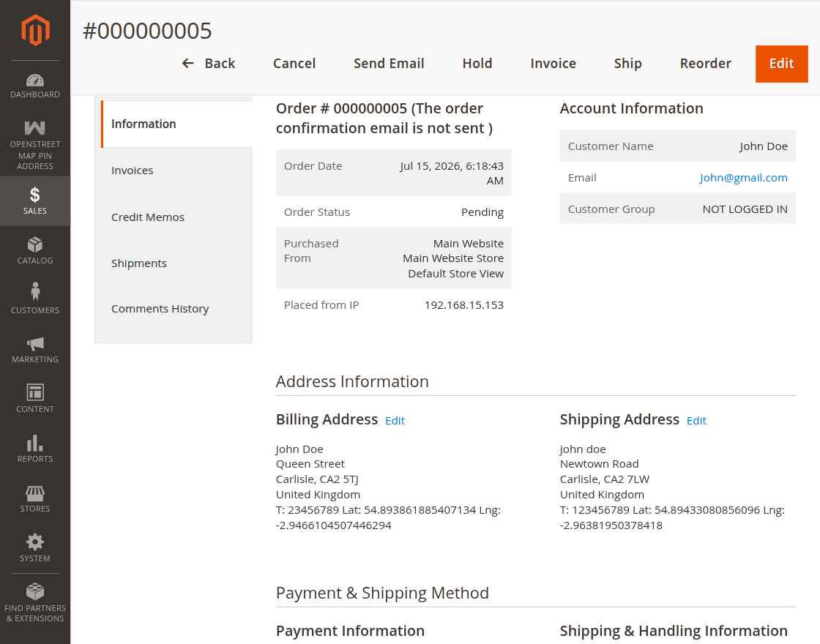Click the NOT LOGGED IN customer group
This screenshot has height=644, width=820.
(745, 209)
